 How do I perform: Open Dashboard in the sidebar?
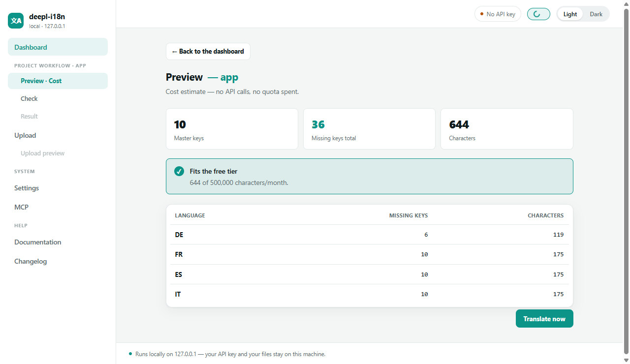pyautogui.click(x=58, y=47)
